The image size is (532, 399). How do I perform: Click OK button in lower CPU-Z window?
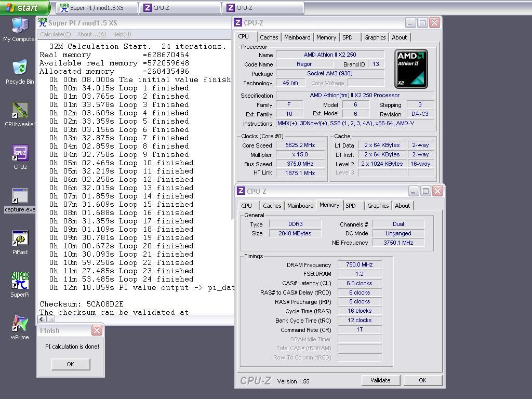(x=422, y=380)
